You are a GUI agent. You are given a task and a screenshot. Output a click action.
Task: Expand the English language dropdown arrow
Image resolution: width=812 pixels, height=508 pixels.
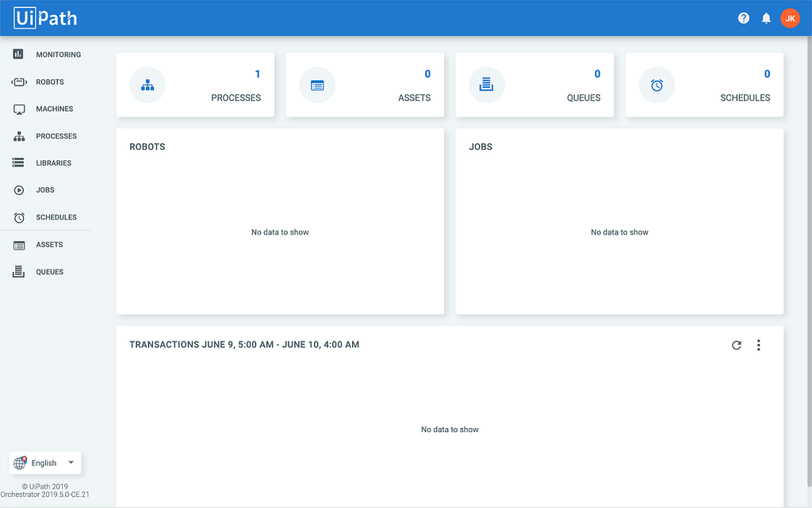point(71,463)
